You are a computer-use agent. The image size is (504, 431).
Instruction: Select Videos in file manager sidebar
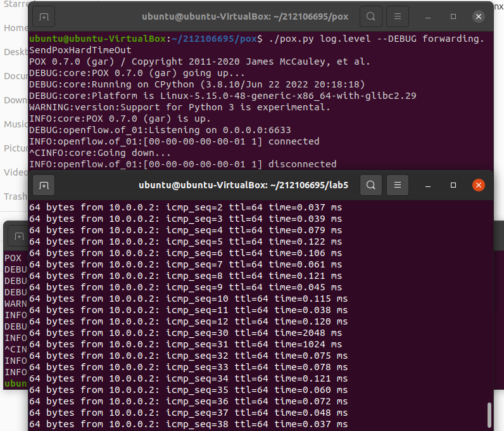tap(15, 172)
